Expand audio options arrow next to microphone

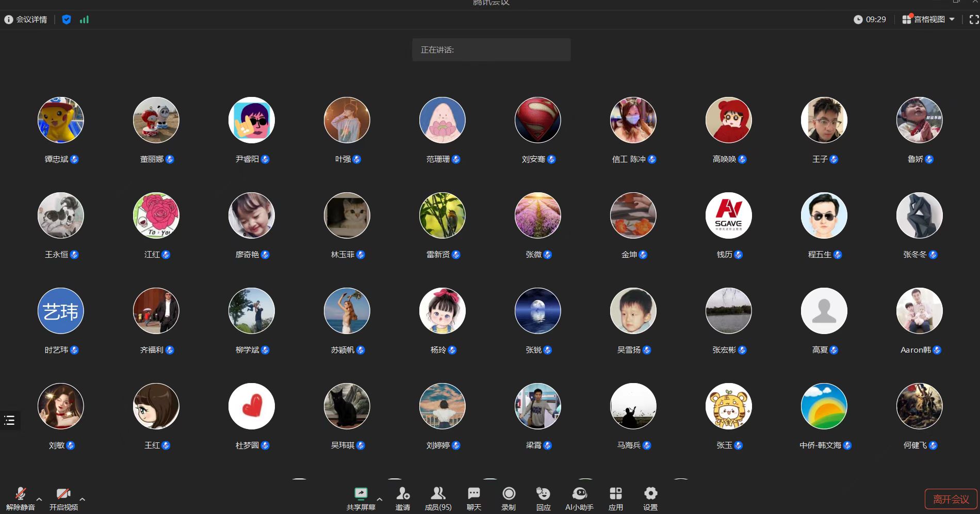[39, 499]
